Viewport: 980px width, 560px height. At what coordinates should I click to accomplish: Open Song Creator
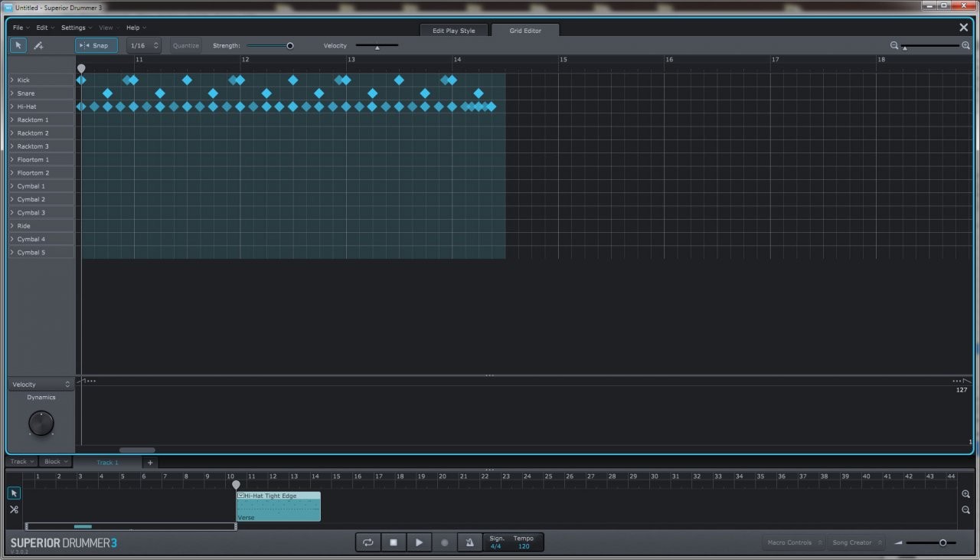[x=857, y=542]
